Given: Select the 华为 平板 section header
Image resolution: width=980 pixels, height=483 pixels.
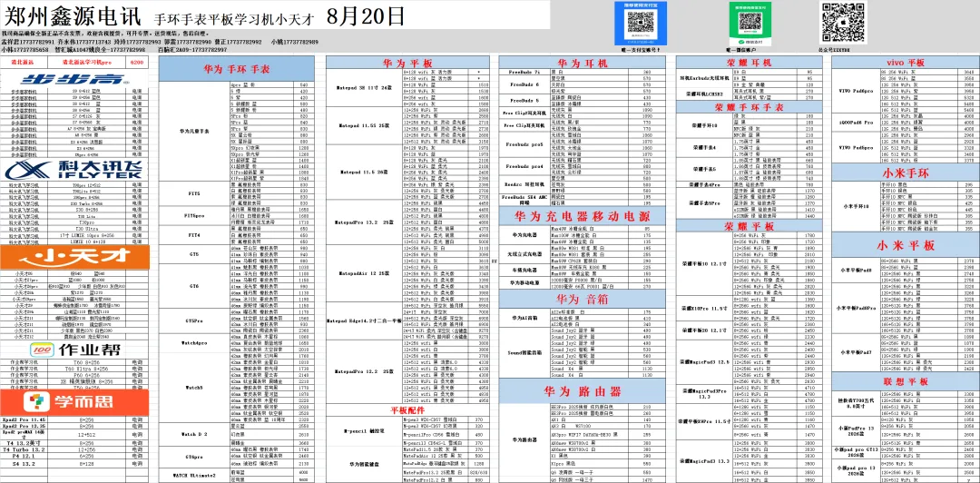Looking at the screenshot, I should pos(407,63).
